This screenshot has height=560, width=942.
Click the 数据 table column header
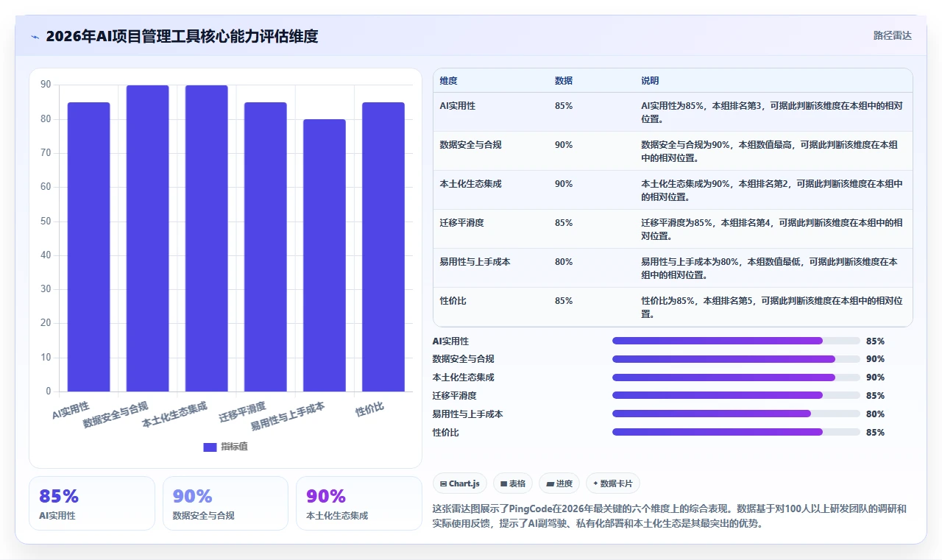(564, 81)
